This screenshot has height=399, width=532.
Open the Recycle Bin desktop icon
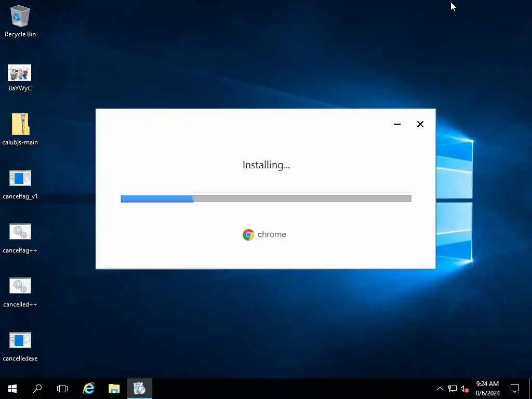tap(20, 21)
